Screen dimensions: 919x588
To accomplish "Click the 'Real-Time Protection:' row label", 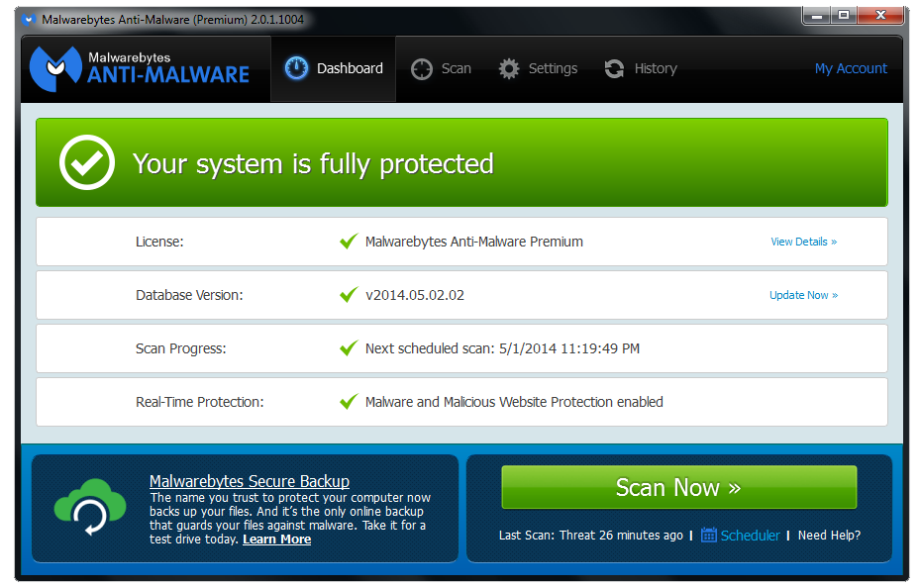I will (200, 402).
